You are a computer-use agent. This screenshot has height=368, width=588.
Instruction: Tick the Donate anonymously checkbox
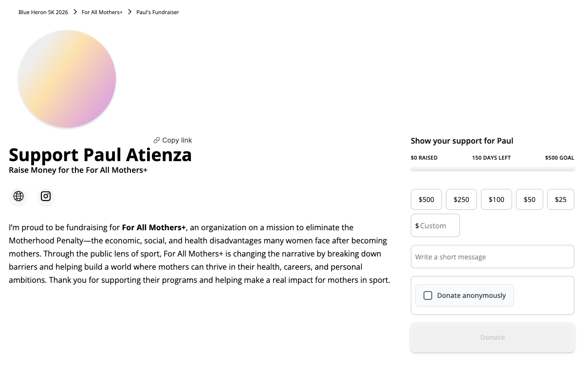point(428,295)
